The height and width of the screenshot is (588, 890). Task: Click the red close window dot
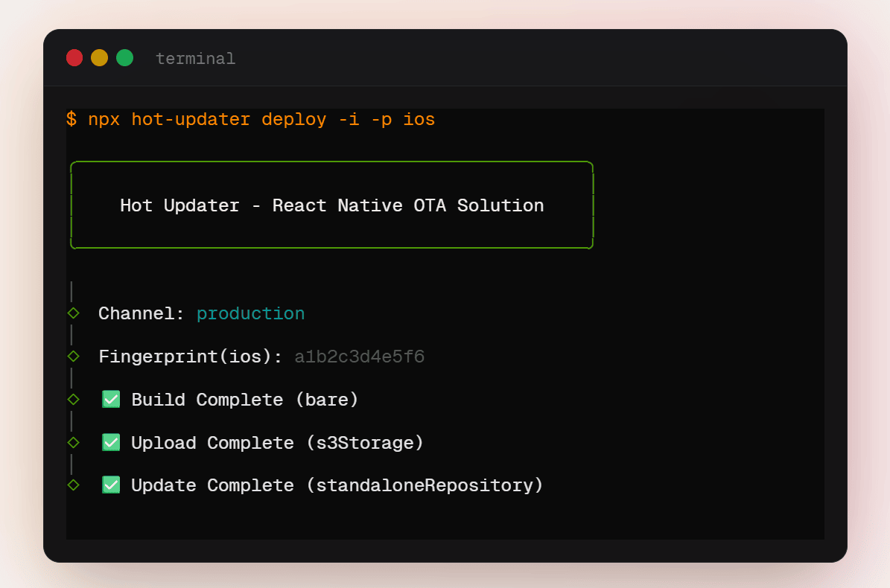tap(74, 58)
